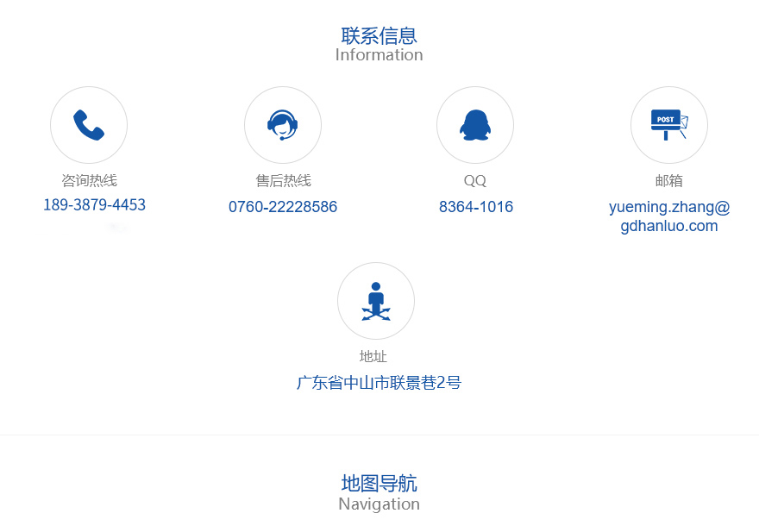Click the POST mailbox icon
The image size is (759, 532).
(x=668, y=125)
